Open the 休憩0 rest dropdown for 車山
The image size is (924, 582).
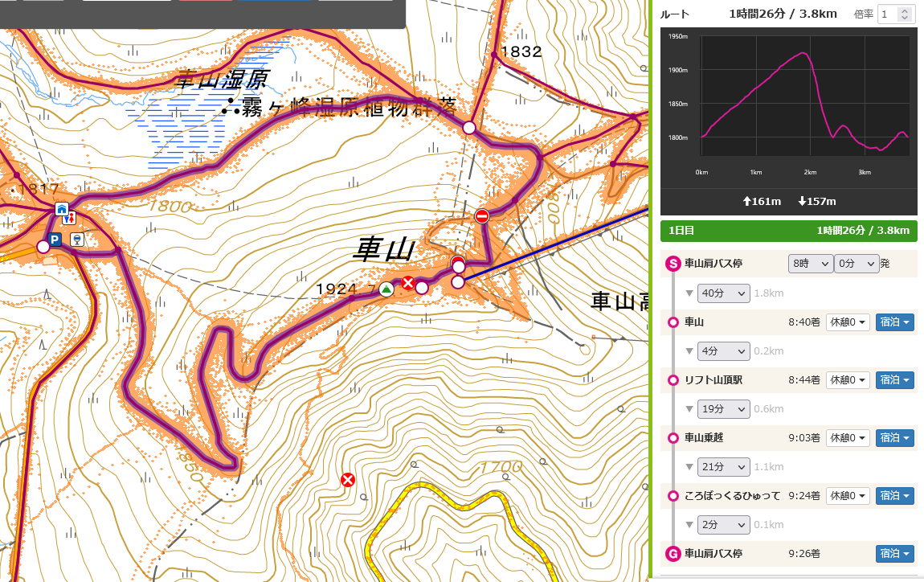pyautogui.click(x=848, y=322)
